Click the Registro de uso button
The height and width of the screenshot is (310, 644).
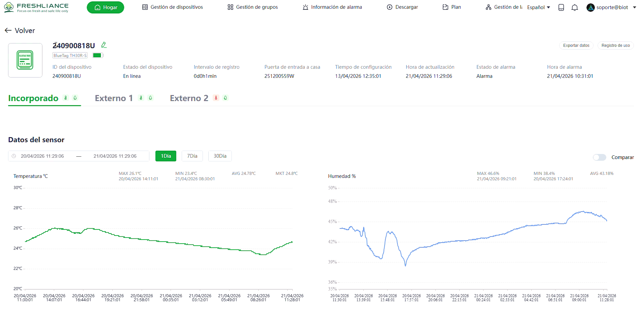point(615,45)
